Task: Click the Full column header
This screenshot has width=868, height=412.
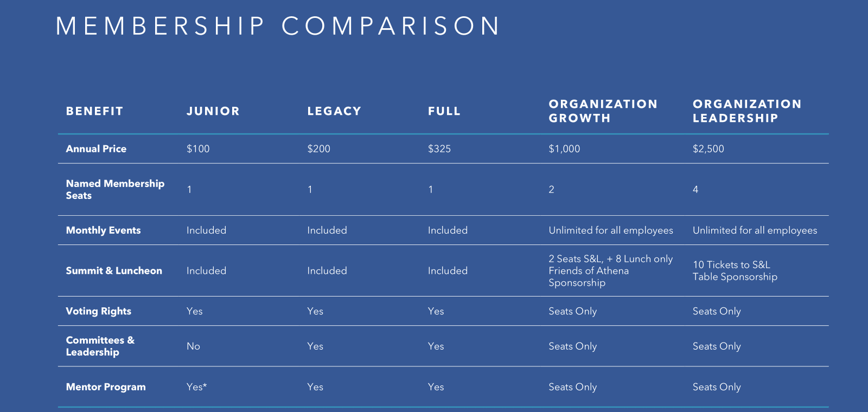Action: pos(444,111)
